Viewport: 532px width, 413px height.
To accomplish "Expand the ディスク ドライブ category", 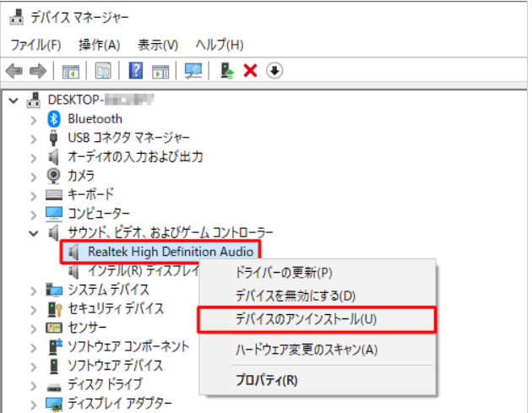I will [x=33, y=386].
